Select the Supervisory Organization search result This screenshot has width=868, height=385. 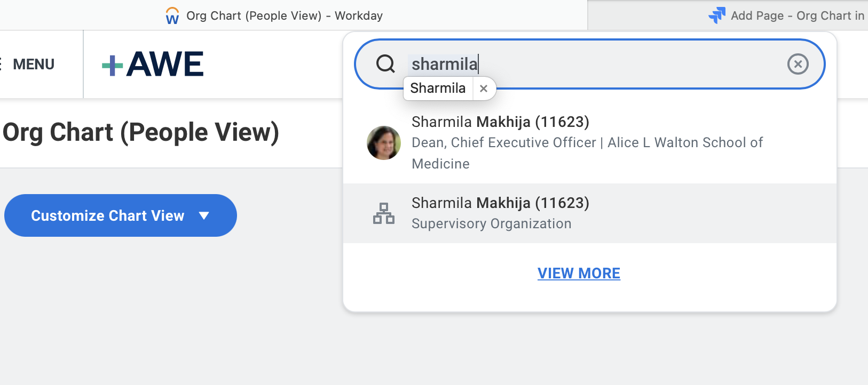click(x=500, y=213)
